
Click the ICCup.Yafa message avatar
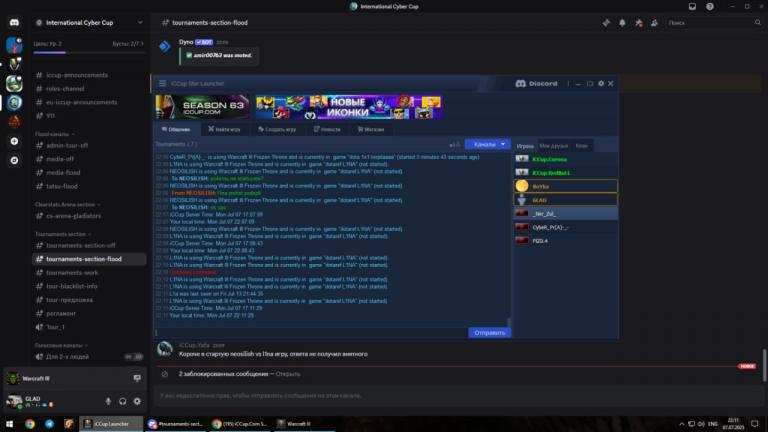tap(165, 349)
